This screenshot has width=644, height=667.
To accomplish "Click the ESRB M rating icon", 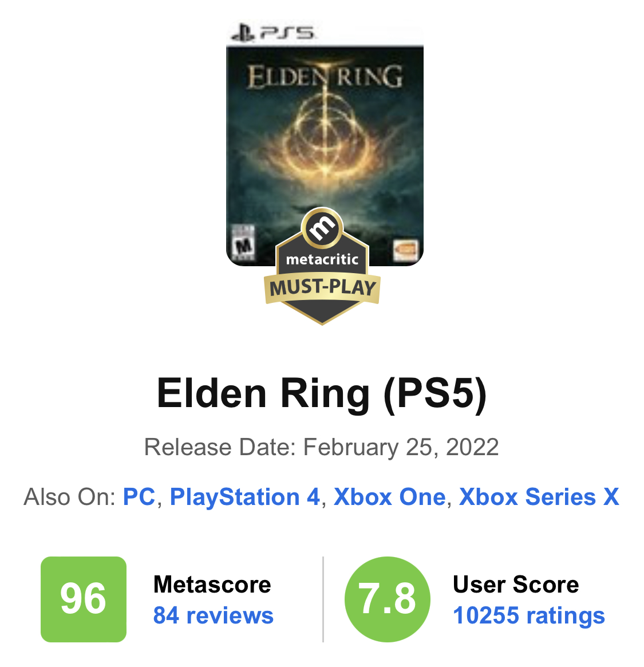I will point(243,243).
